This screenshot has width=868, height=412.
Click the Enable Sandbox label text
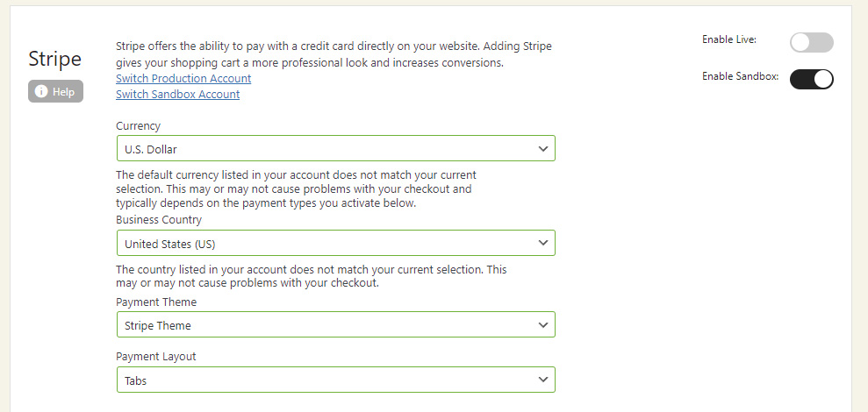click(740, 77)
